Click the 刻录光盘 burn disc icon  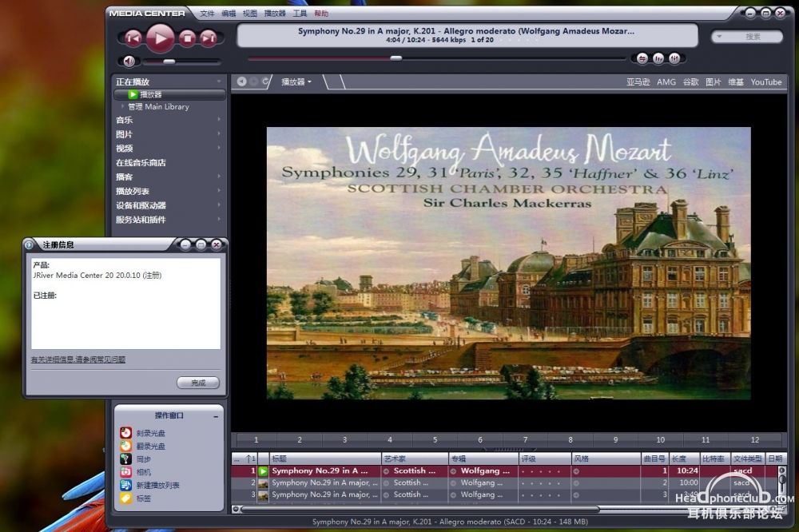pyautogui.click(x=126, y=433)
